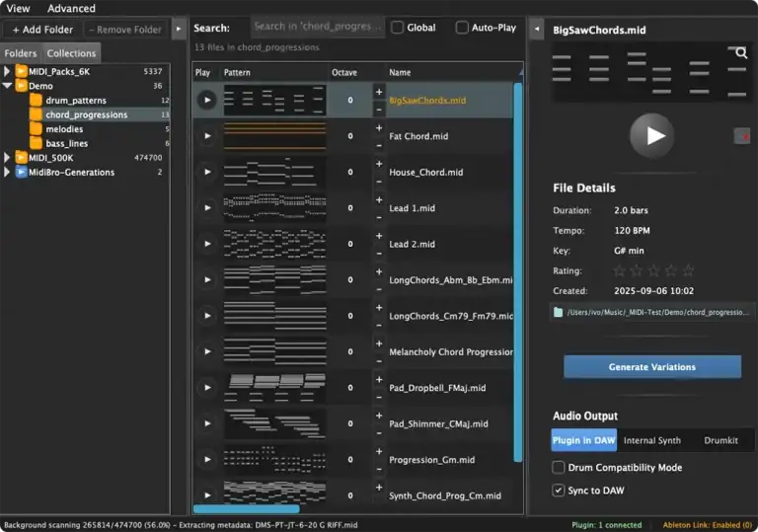Viewport: 758px width, 532px height.
Task: Expand the MIDI_Packs_6K folder
Action: pos(7,72)
